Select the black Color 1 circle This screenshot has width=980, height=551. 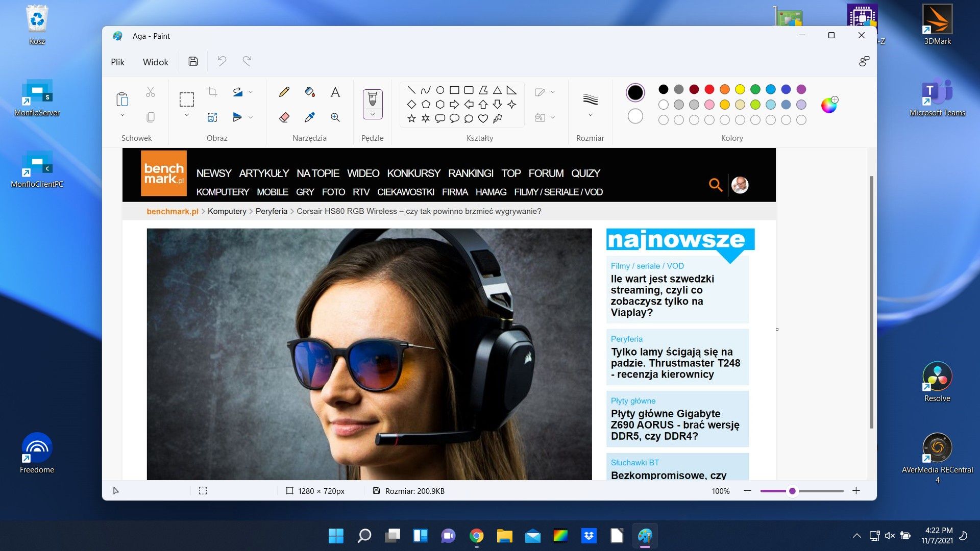tap(635, 92)
